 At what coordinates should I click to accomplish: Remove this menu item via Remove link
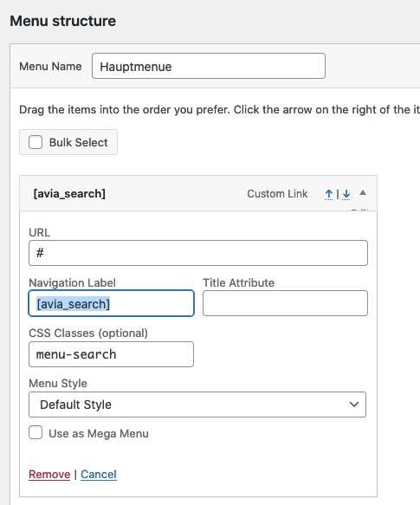(49, 475)
